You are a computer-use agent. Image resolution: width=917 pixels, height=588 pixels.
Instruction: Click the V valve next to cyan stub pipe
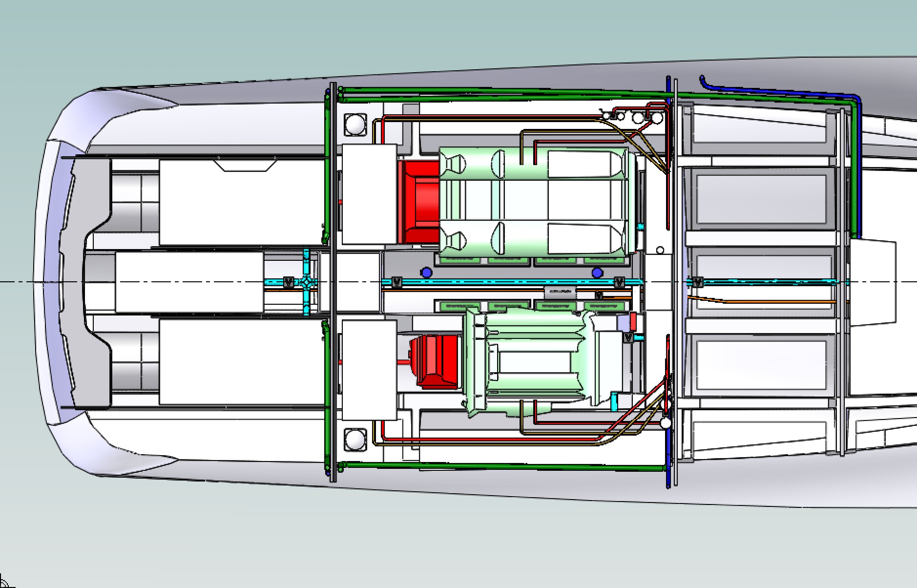[628, 337]
